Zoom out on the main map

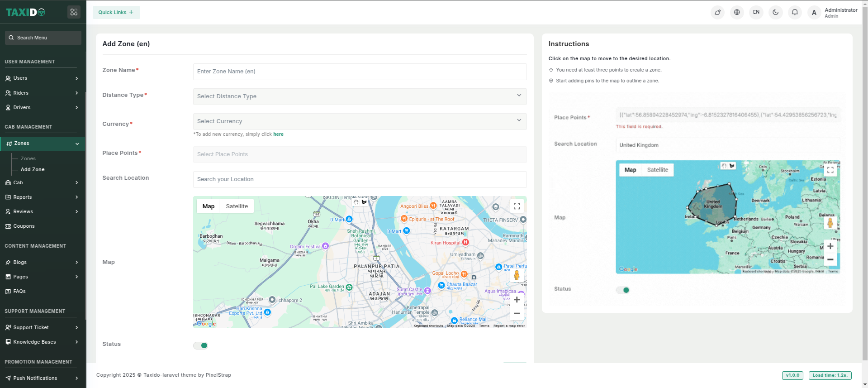(517, 313)
